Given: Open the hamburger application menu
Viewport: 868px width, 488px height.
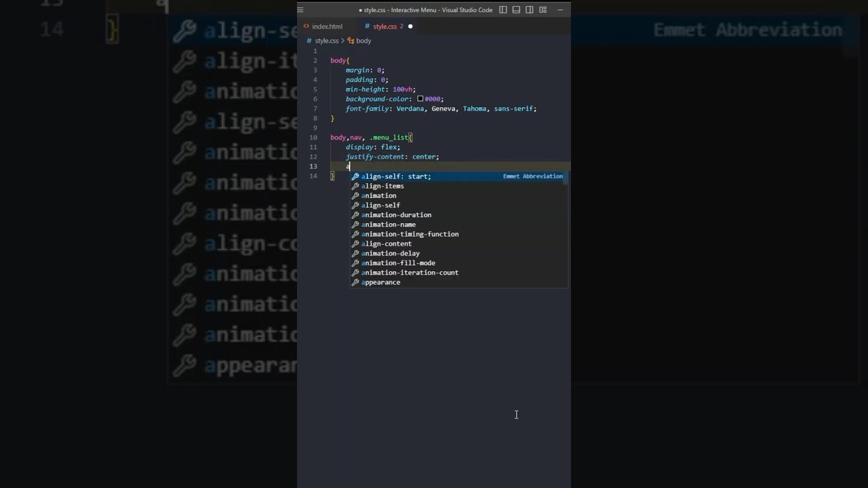Looking at the screenshot, I should coord(300,10).
